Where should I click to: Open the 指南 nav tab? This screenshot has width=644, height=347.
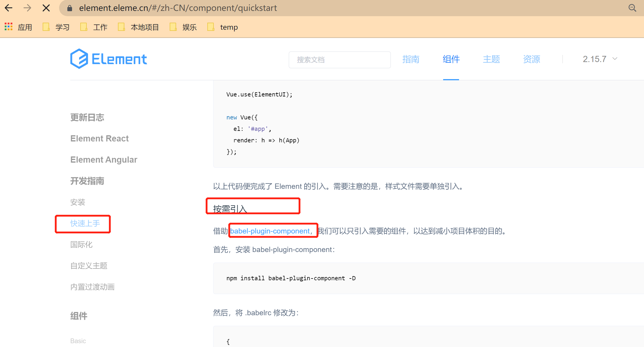coord(411,59)
